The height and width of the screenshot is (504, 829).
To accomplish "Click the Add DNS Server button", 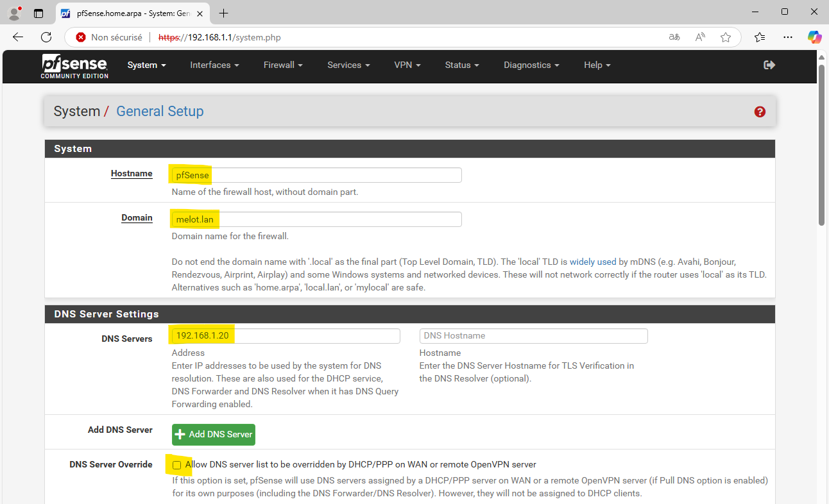I will [214, 434].
